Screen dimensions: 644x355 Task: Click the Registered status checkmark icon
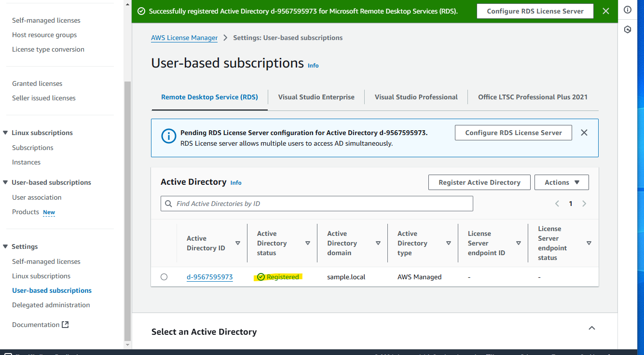point(260,276)
